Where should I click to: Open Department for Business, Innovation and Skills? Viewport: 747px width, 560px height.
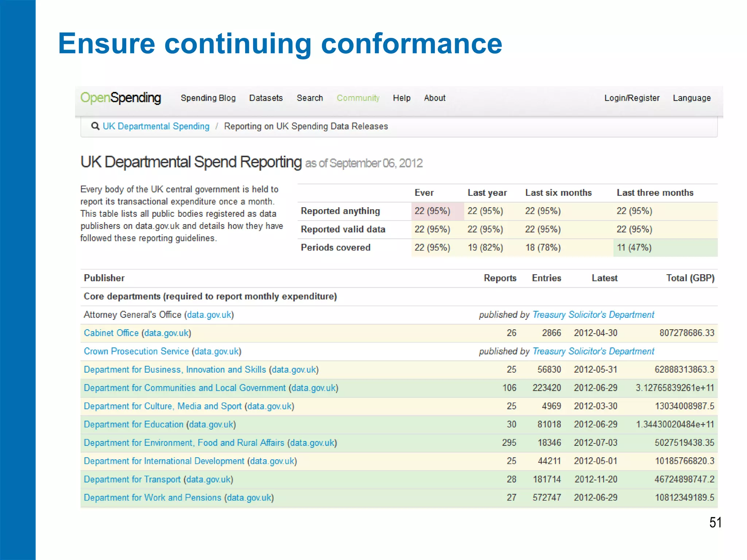(175, 369)
